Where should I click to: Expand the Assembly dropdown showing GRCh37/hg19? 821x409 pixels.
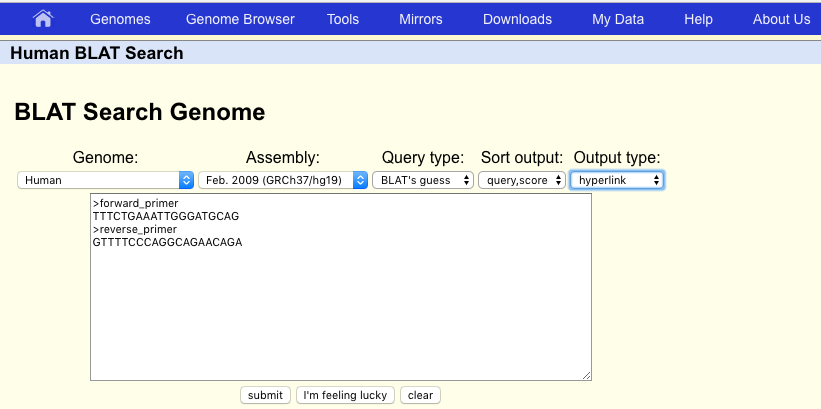click(x=283, y=180)
